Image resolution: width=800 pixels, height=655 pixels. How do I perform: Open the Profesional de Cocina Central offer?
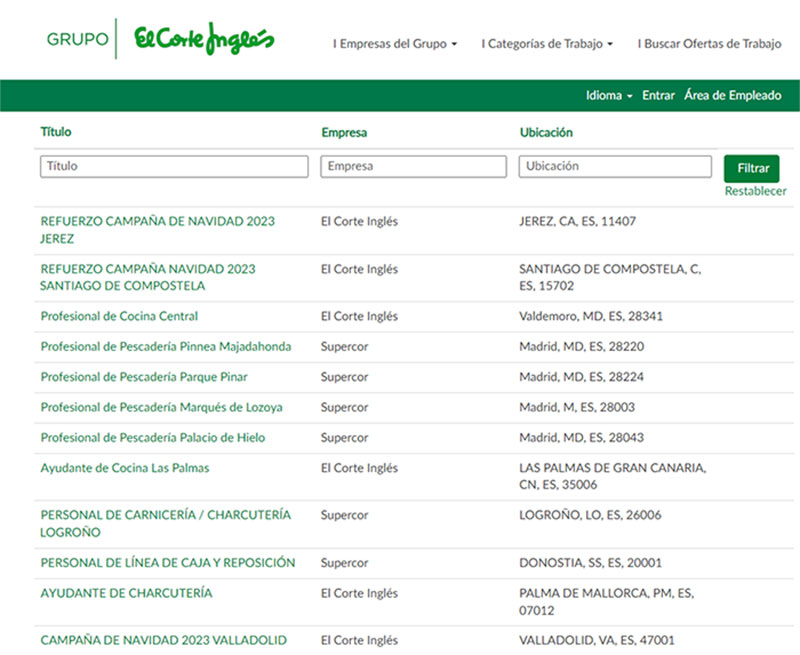(119, 316)
